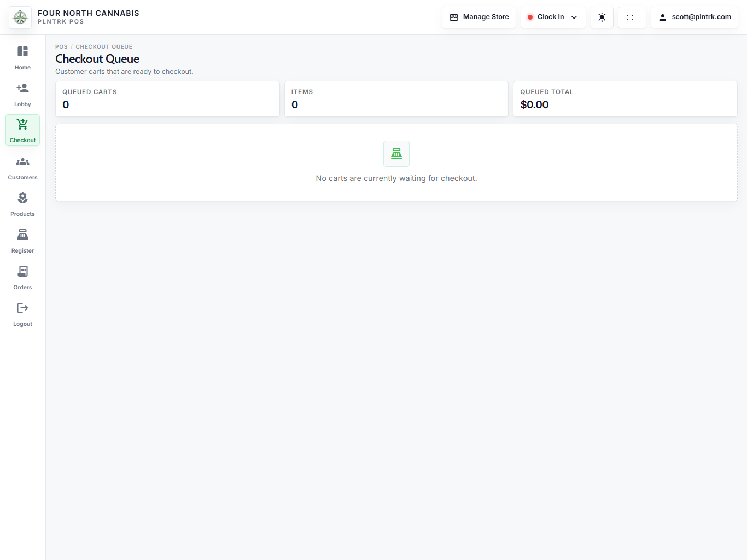Click the 'No carts are currently waiting' message
This screenshot has width=747, height=560.
click(396, 178)
